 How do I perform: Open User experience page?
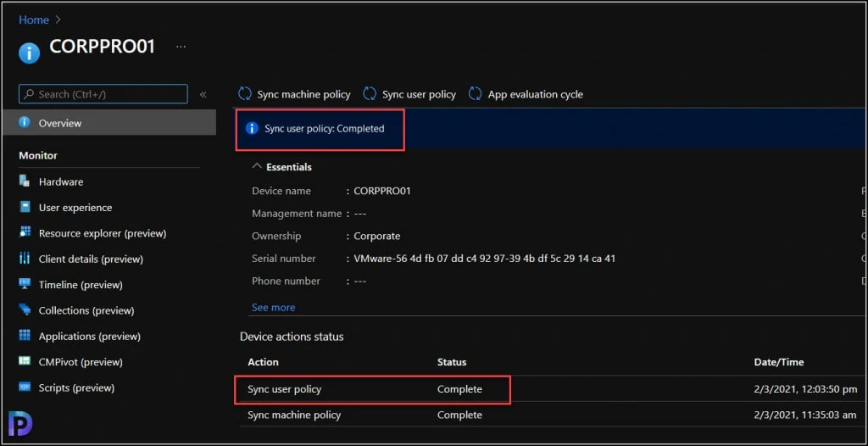click(75, 207)
